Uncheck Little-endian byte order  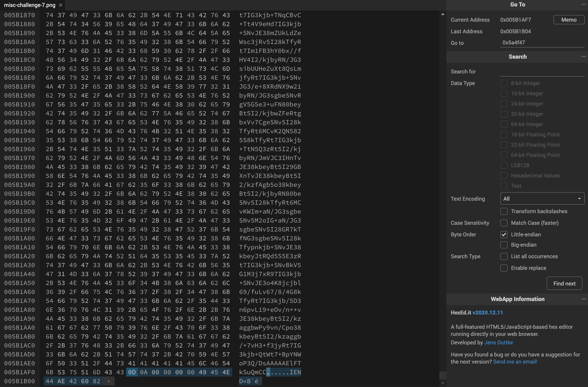[x=504, y=234]
